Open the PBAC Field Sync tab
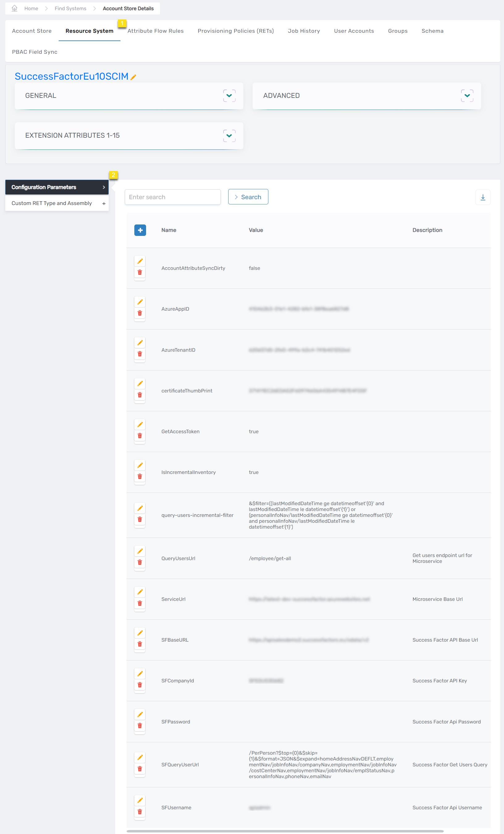Screen dimensions: 504x834 click(35, 52)
